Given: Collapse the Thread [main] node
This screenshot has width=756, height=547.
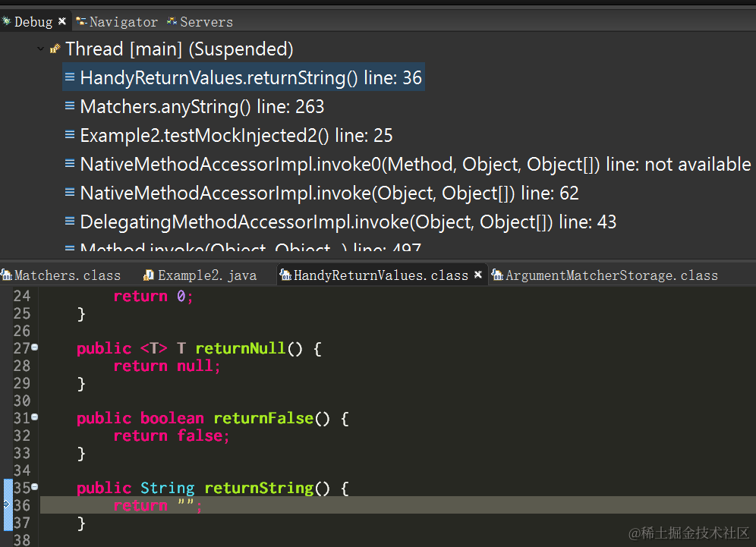Looking at the screenshot, I should (41, 49).
